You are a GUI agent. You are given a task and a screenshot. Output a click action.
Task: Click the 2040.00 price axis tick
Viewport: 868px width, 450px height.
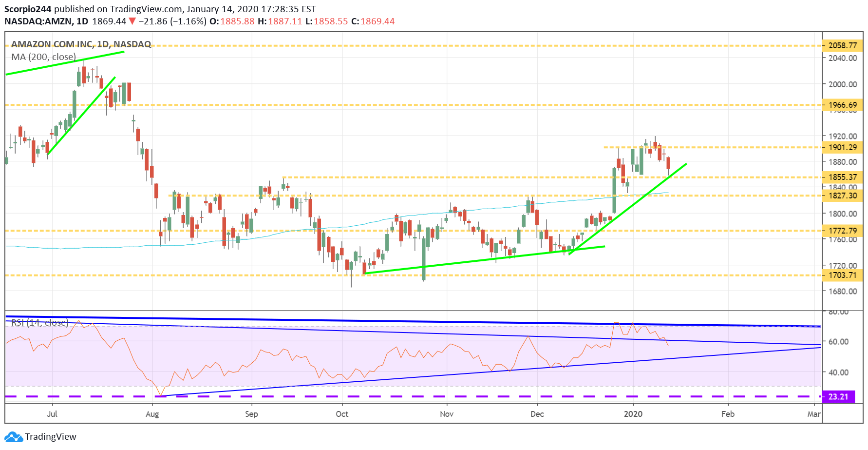tap(843, 58)
